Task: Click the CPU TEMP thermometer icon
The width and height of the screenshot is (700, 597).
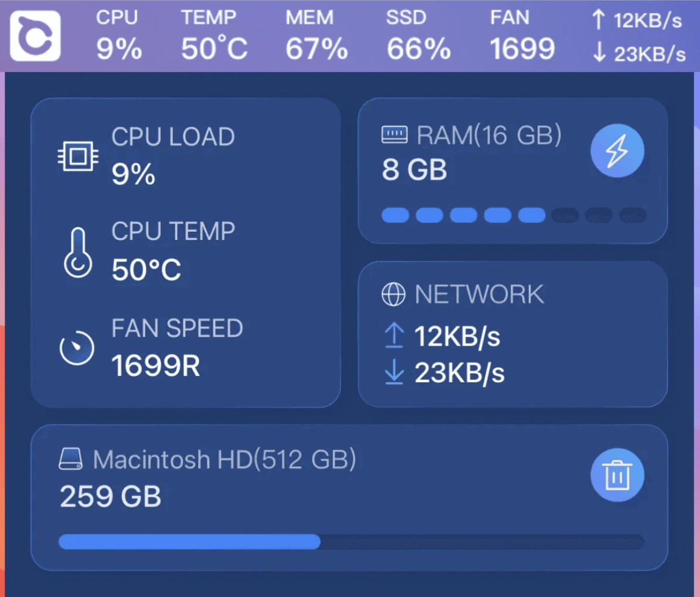Action: 77,251
